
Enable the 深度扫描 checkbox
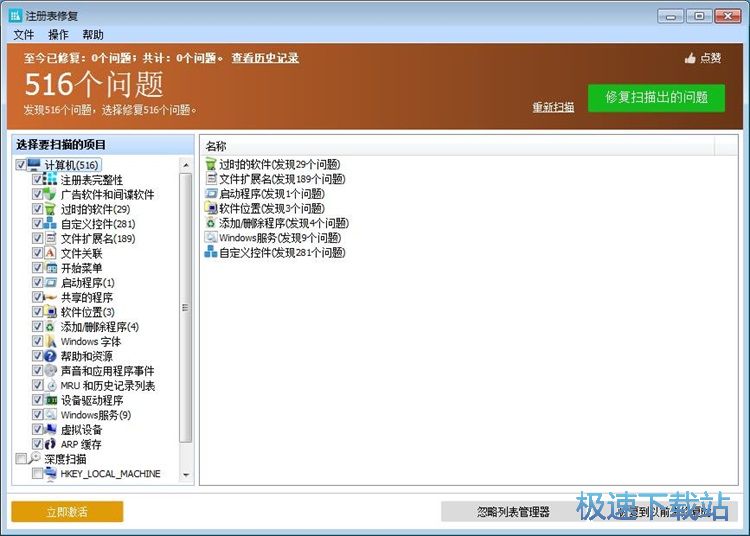21,459
